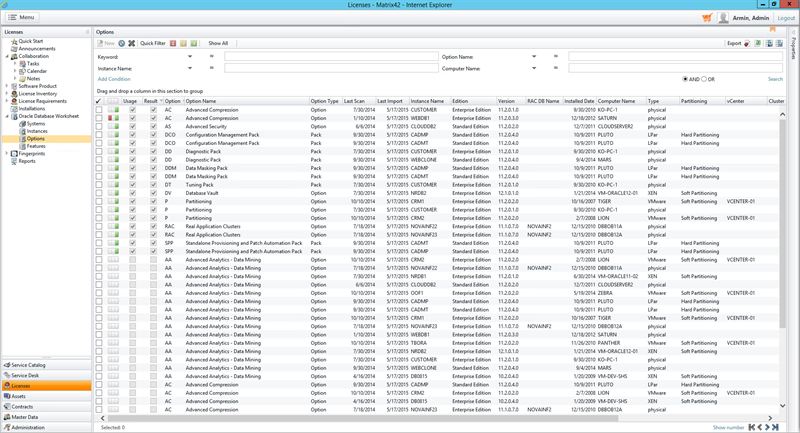Open the main Menu
Image resolution: width=800 pixels, height=433 pixels.
[22, 17]
